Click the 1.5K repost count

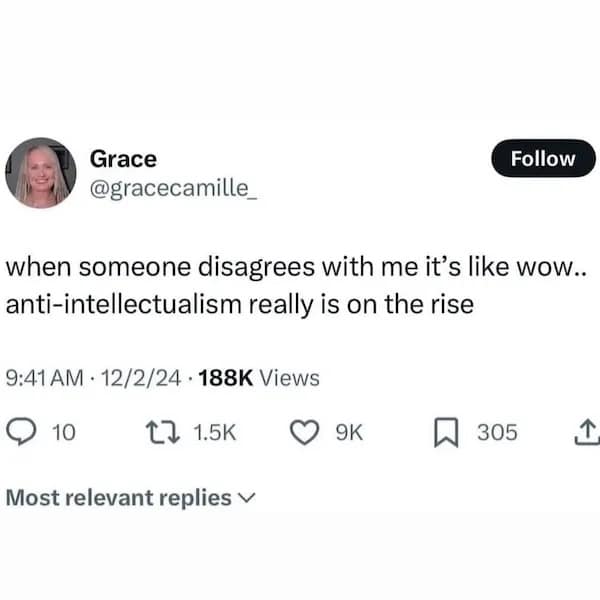pos(213,432)
